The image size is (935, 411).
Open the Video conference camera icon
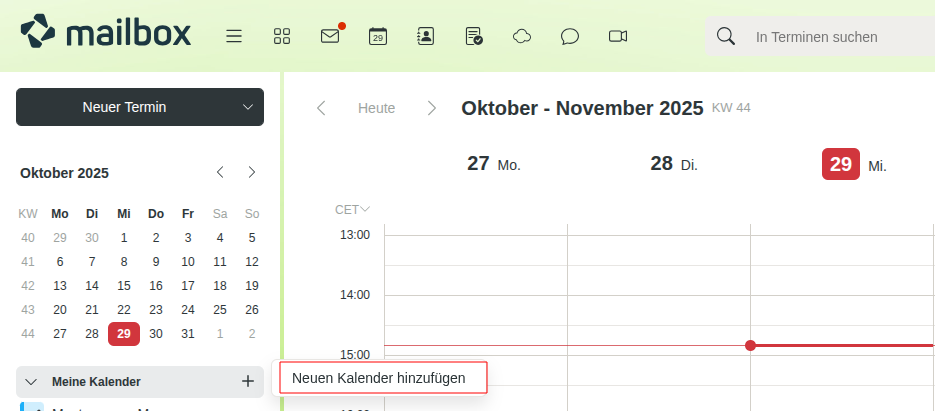(618, 36)
